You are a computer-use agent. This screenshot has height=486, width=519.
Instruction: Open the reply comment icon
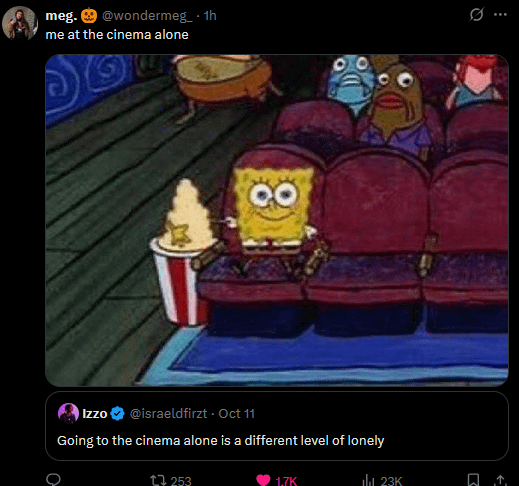click(x=53, y=480)
